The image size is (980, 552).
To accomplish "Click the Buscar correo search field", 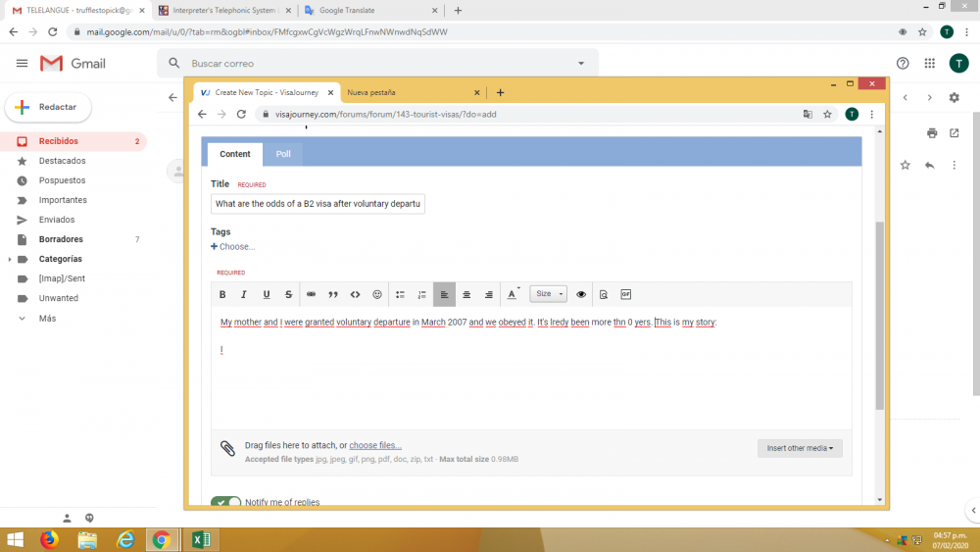I will coord(375,63).
